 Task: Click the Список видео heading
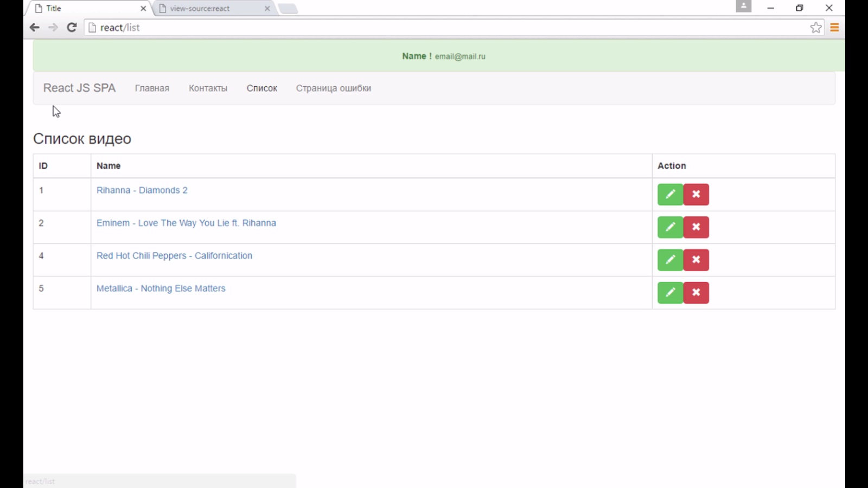[82, 139]
